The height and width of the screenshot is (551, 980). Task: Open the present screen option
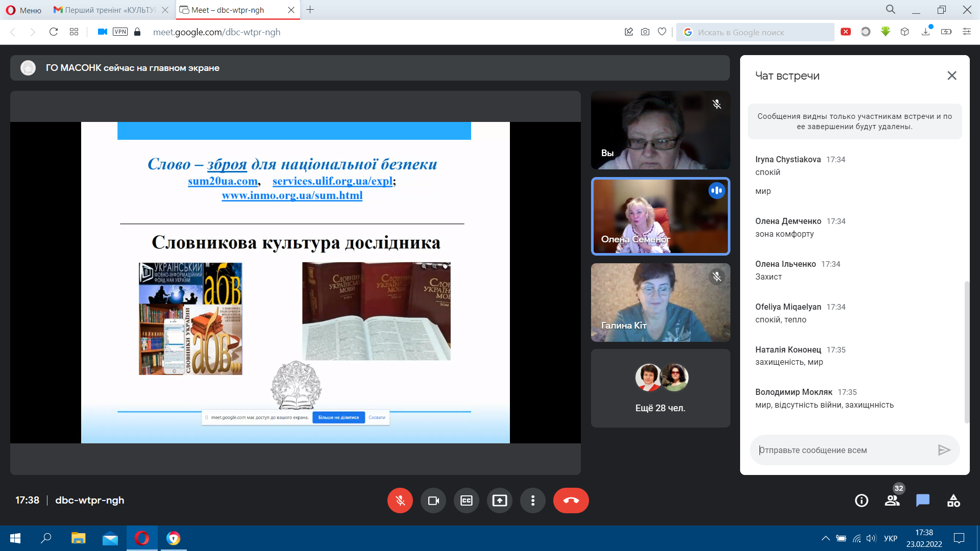click(x=500, y=500)
